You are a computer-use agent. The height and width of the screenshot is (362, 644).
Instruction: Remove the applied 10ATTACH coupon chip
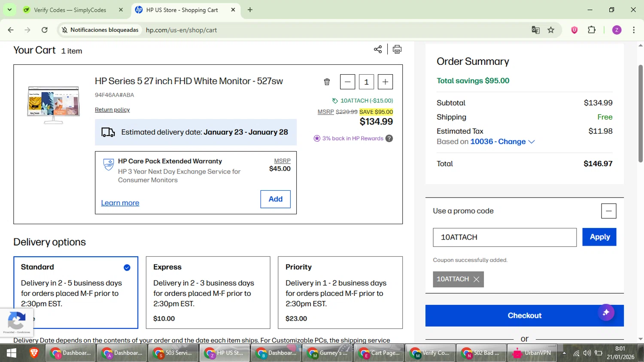coord(476,279)
